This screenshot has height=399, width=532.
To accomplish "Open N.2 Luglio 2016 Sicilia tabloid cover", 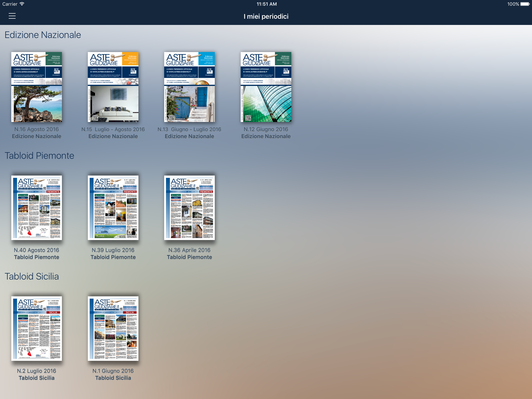I will pyautogui.click(x=37, y=328).
